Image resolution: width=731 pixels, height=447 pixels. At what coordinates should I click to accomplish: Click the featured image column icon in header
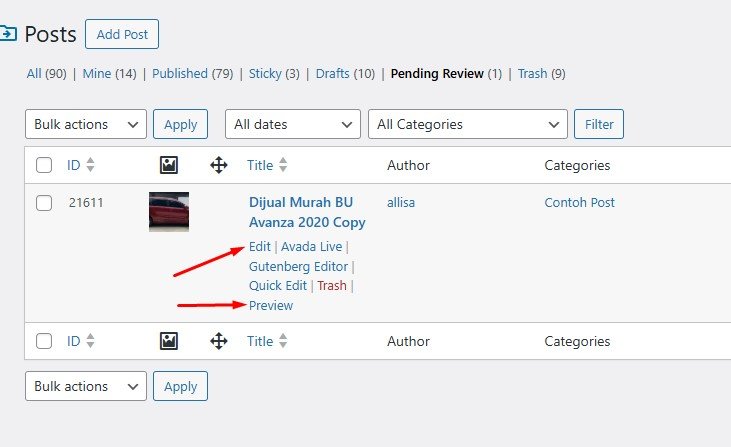tap(169, 165)
